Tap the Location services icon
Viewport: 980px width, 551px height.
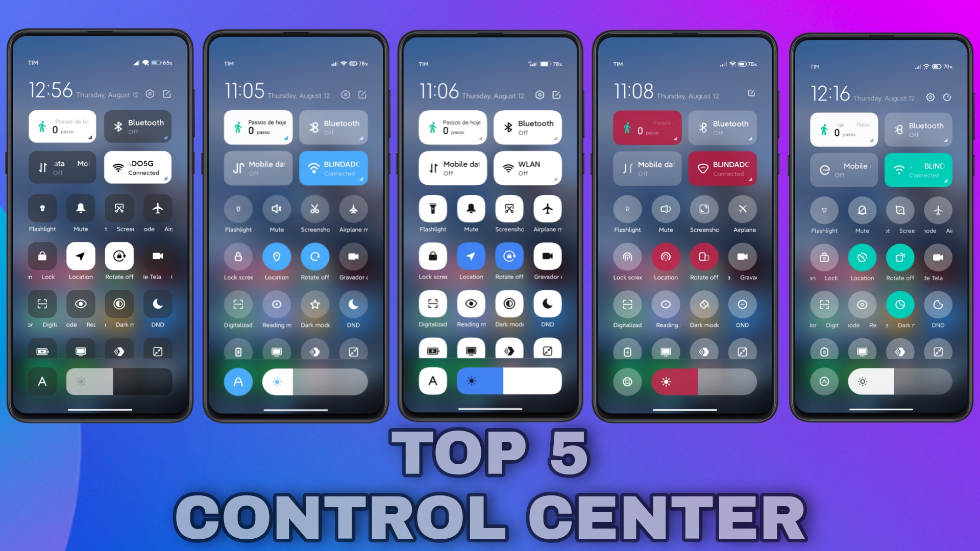click(x=81, y=260)
